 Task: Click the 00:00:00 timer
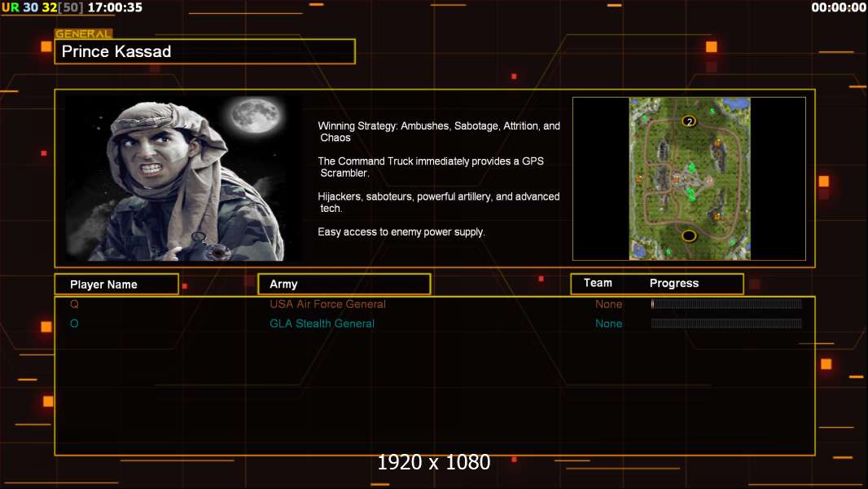pyautogui.click(x=838, y=8)
